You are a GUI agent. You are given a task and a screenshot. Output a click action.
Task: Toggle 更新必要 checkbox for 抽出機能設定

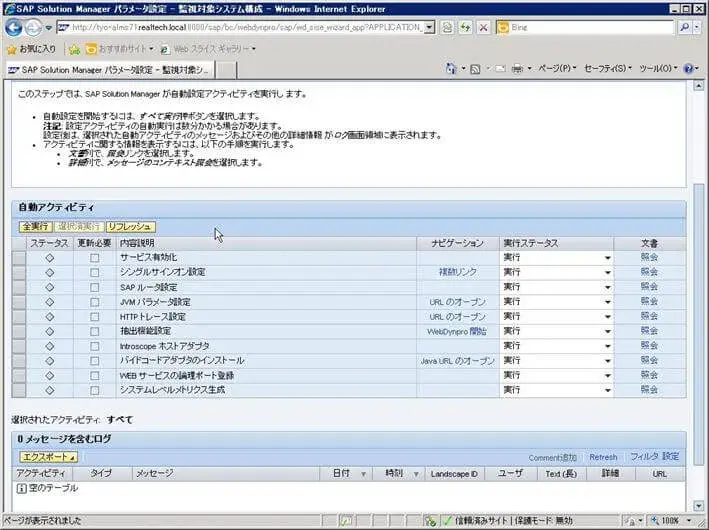95,331
